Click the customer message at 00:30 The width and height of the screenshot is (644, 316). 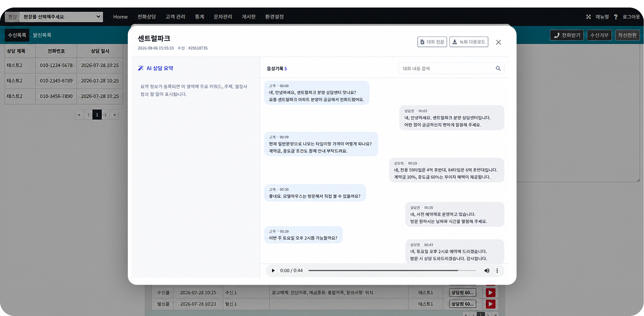click(315, 193)
